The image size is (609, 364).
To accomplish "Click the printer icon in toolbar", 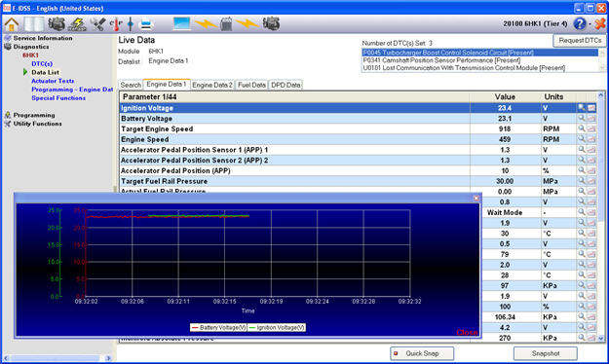I will [x=146, y=24].
